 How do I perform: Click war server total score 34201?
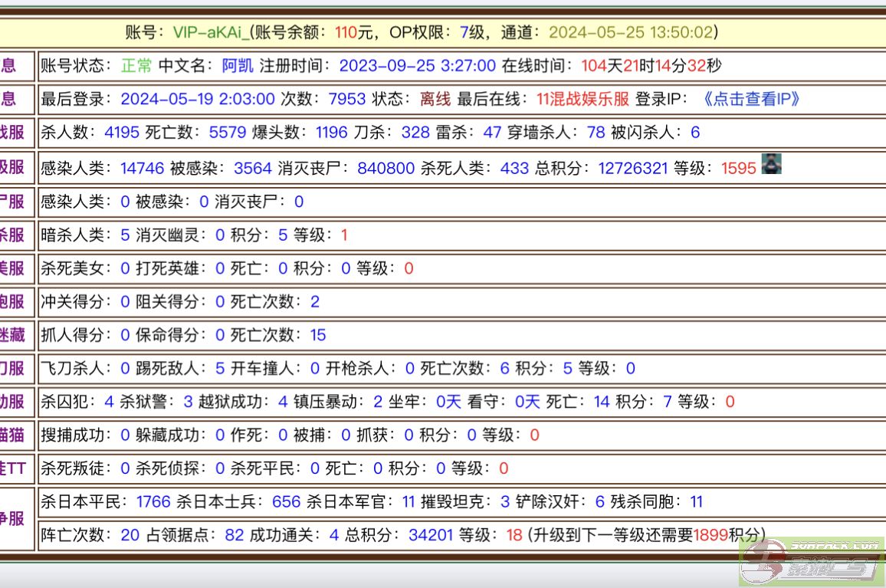coord(431,535)
